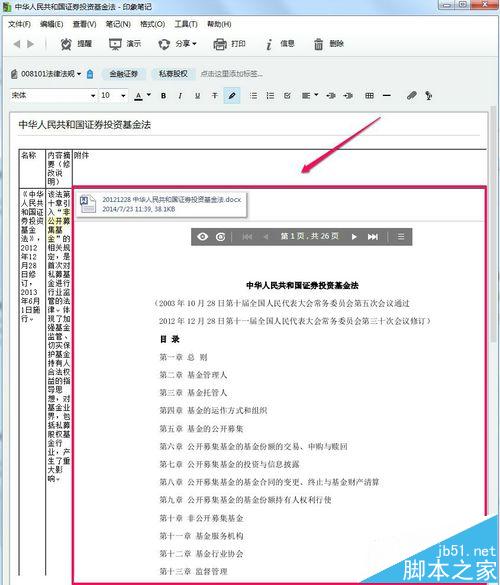Insert a table with the table icon
The width and height of the screenshot is (500, 585).
[x=369, y=96]
